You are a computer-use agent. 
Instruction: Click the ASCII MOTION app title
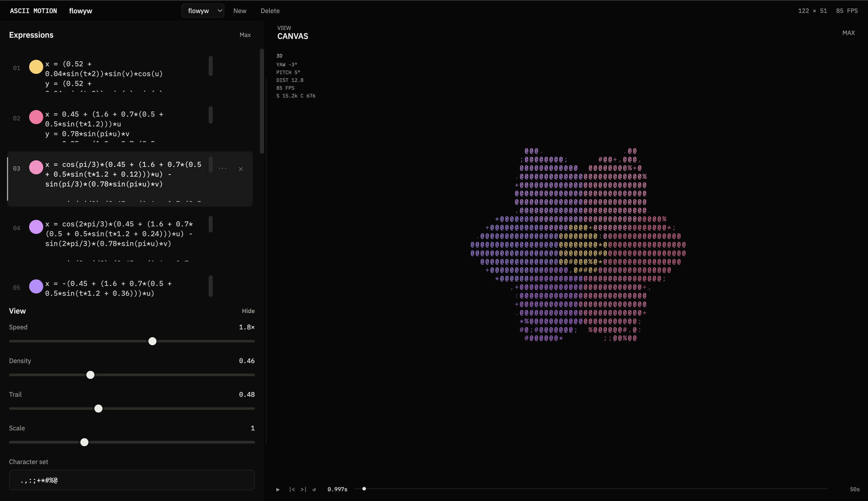[33, 11]
